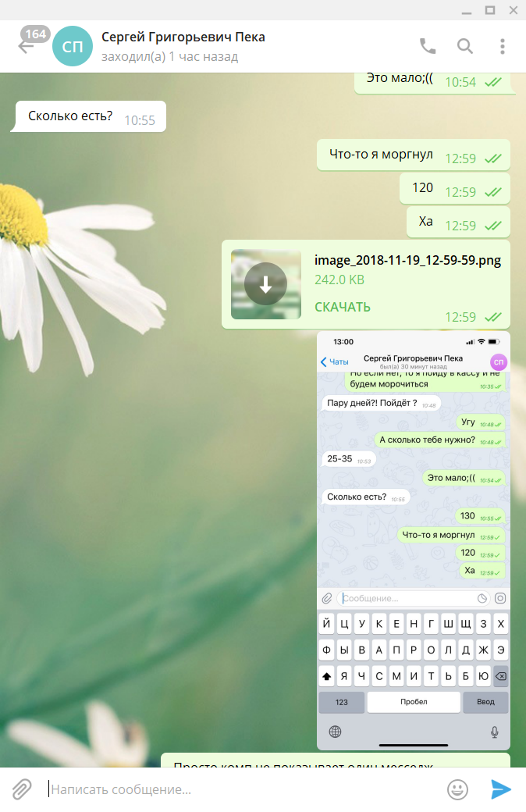526x812 pixels.
Task: Select the '120' outgoing message bubble
Action: 454,188
